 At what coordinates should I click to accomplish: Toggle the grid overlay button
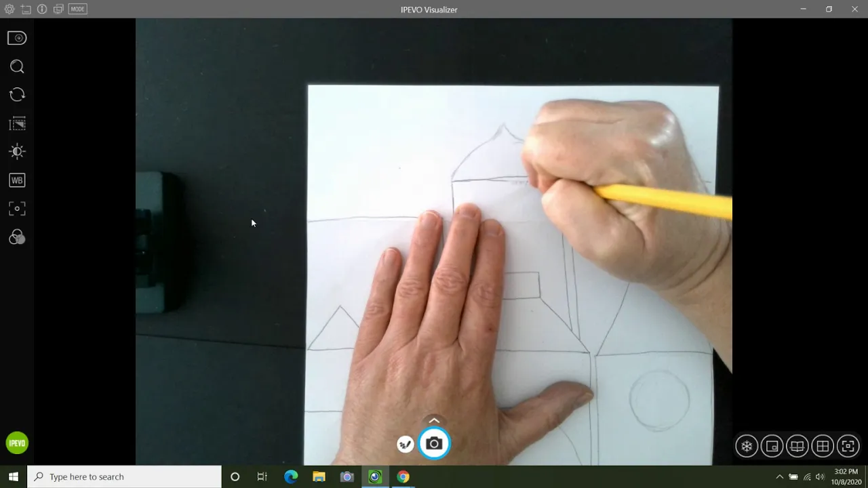(823, 446)
